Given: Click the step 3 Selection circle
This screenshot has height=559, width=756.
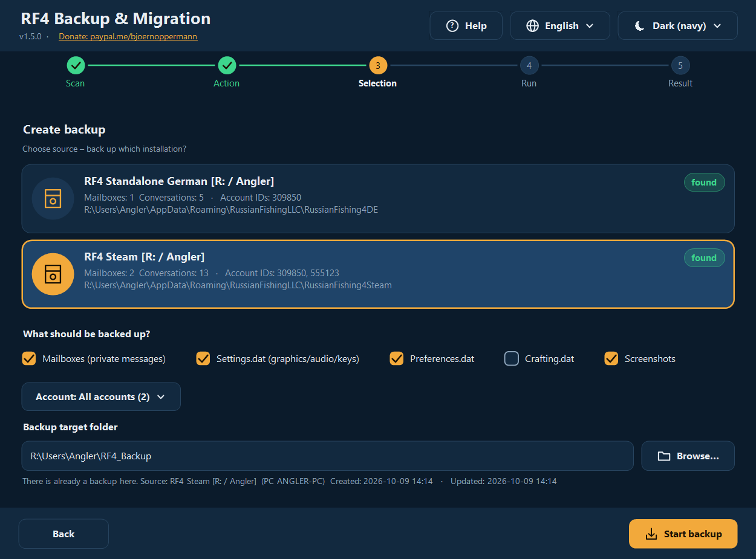Looking at the screenshot, I should (378, 65).
